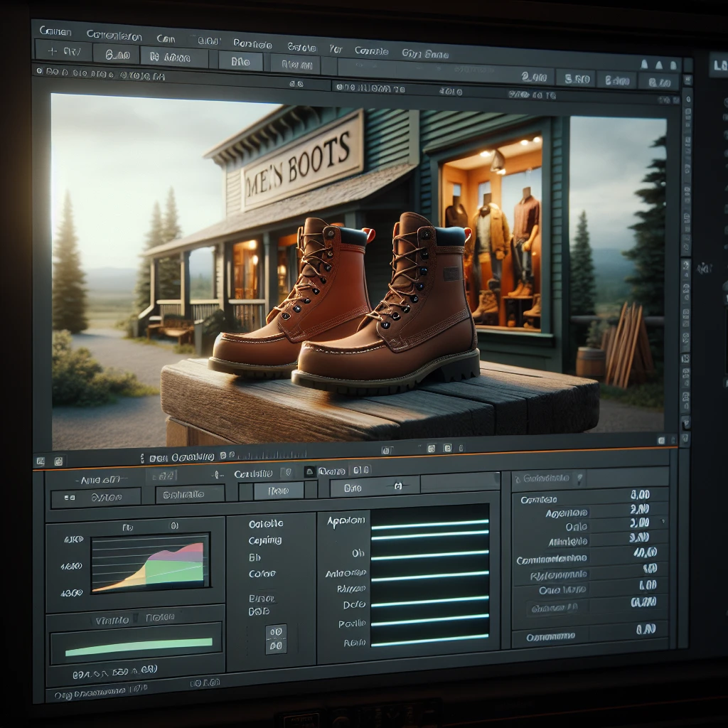Image resolution: width=728 pixels, height=728 pixels.
Task: Click the cyan slider bar labeled 'Oh'
Action: coord(430,555)
